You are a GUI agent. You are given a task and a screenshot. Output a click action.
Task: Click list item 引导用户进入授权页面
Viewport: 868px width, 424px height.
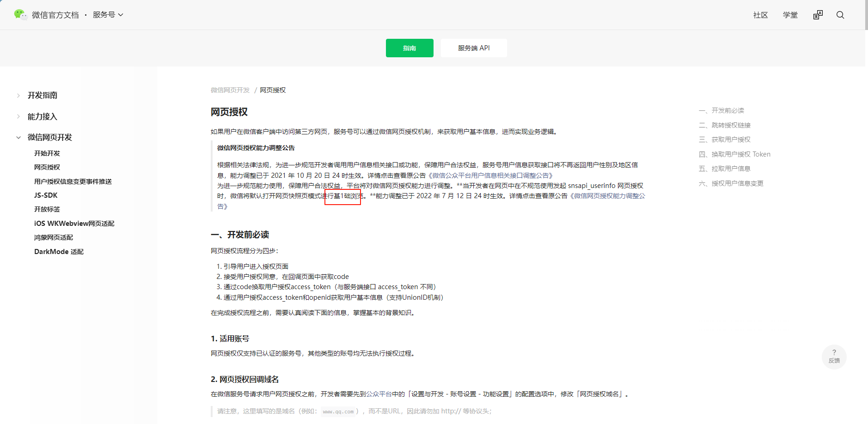click(x=256, y=267)
